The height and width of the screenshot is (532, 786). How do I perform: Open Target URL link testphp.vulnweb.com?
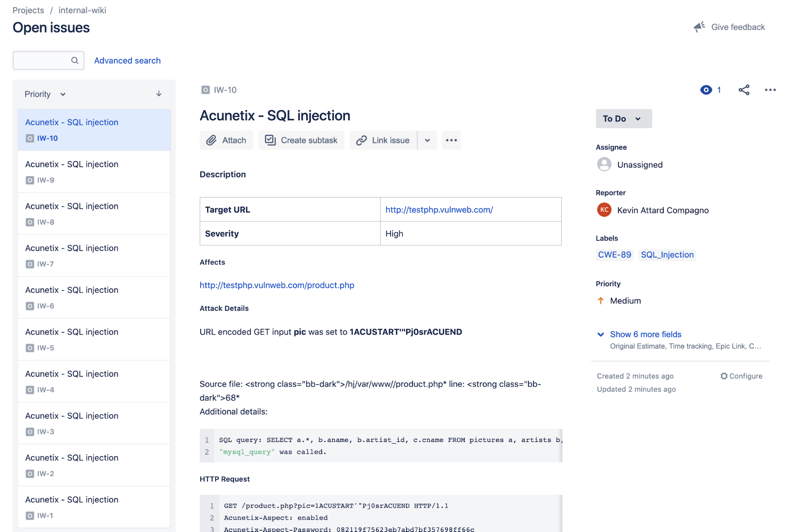439,210
